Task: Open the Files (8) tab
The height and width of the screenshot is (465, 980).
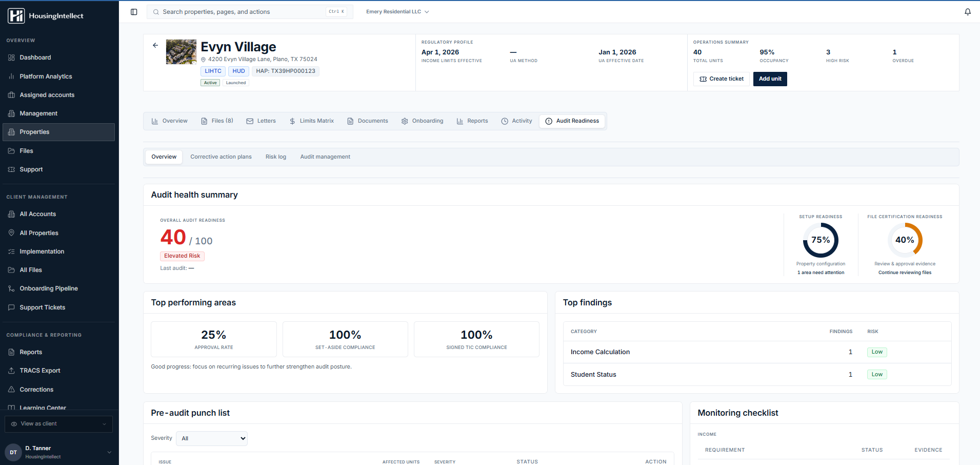Action: pos(217,121)
